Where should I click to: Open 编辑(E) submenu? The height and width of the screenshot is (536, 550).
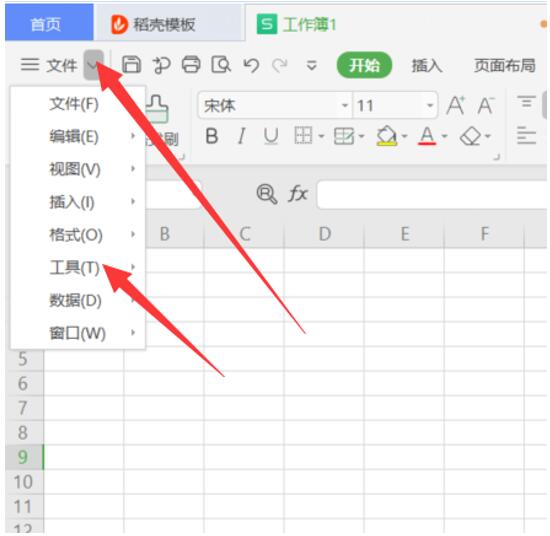tap(78, 136)
